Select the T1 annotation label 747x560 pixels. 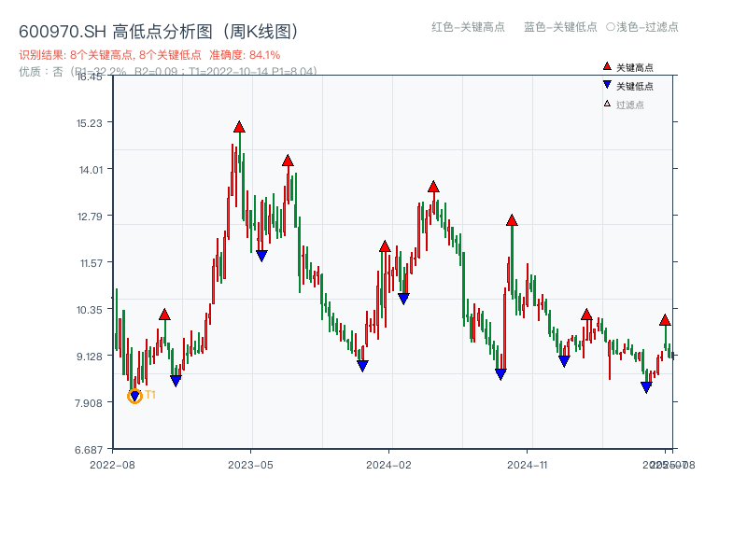[149, 396]
